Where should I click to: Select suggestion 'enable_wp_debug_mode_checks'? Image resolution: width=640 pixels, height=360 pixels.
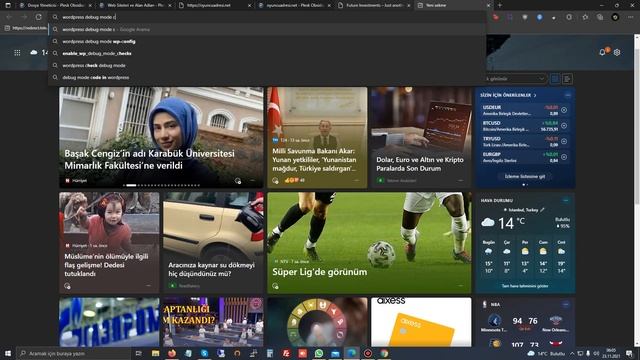[267, 53]
